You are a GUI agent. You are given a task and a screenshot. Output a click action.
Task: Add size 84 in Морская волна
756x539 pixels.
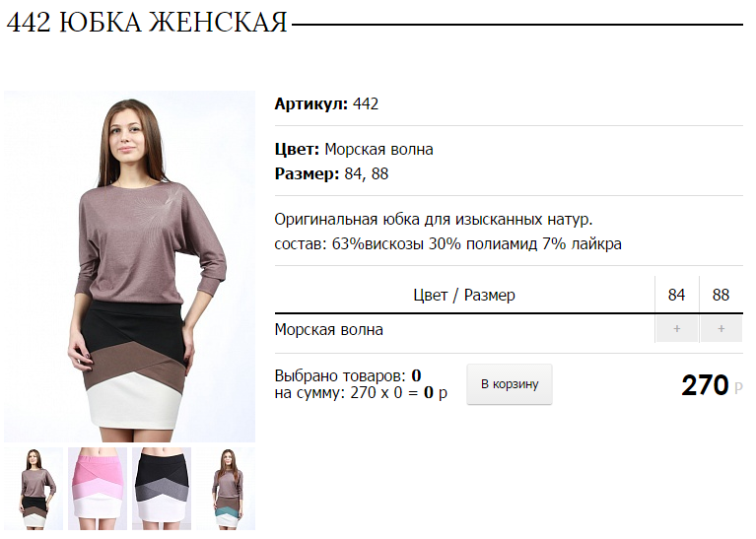(676, 329)
